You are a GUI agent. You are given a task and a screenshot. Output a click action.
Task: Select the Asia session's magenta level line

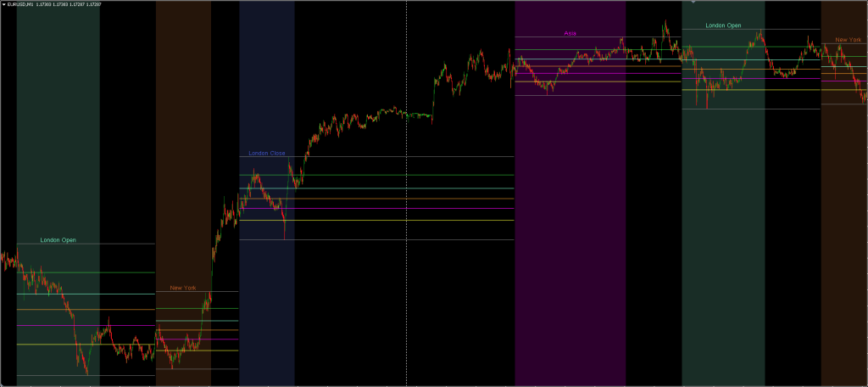tap(598, 73)
